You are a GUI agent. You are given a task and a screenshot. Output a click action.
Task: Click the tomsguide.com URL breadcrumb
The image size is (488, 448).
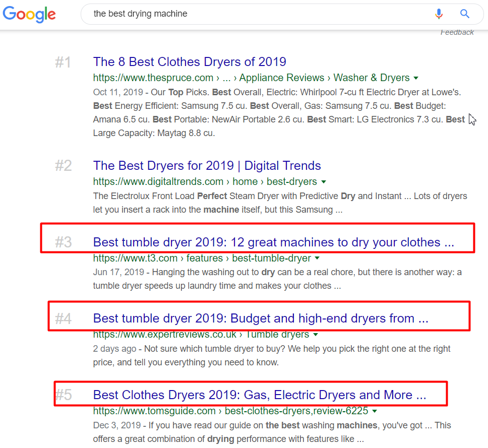230,411
